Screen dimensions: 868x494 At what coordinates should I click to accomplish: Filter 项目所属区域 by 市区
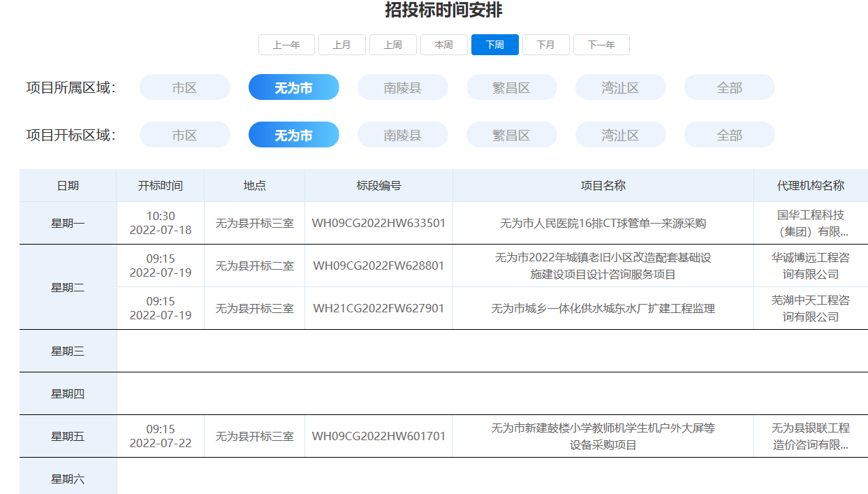pyautogui.click(x=184, y=87)
